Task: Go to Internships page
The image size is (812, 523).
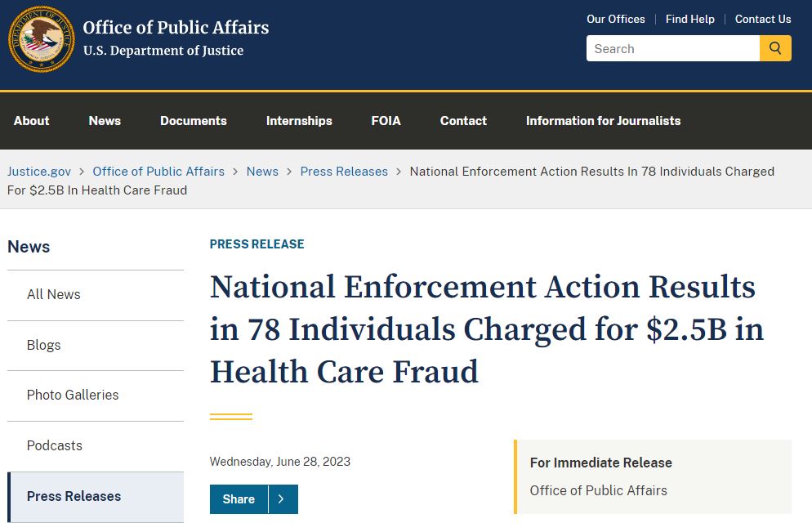Action: tap(299, 121)
